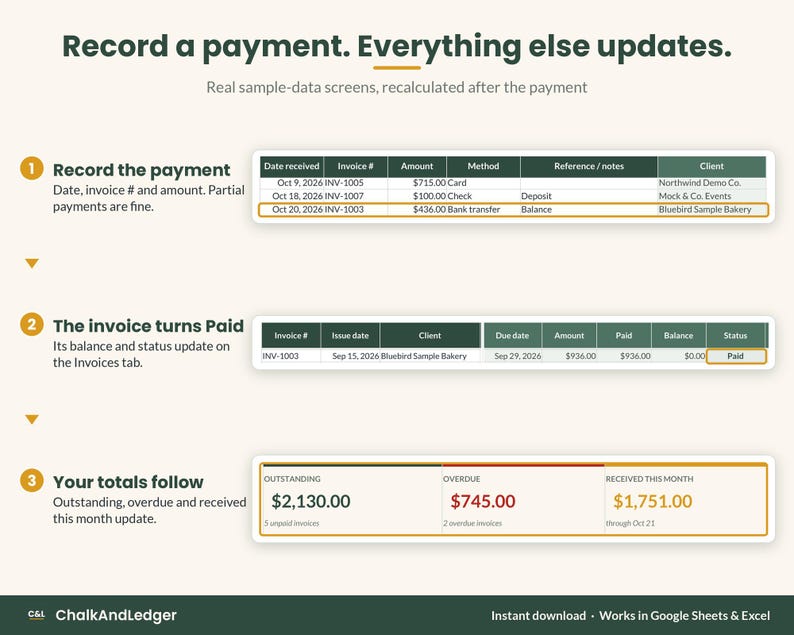Select the 'Balance' column header

(x=679, y=335)
